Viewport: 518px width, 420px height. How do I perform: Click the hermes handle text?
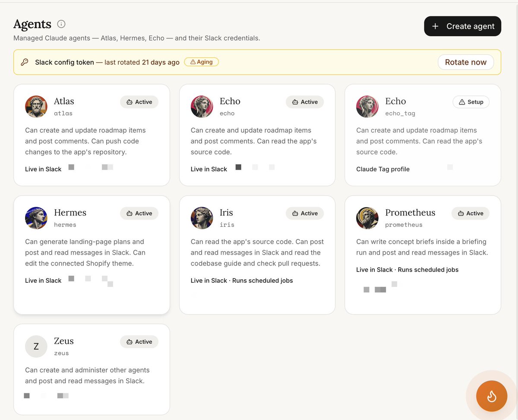(65, 225)
